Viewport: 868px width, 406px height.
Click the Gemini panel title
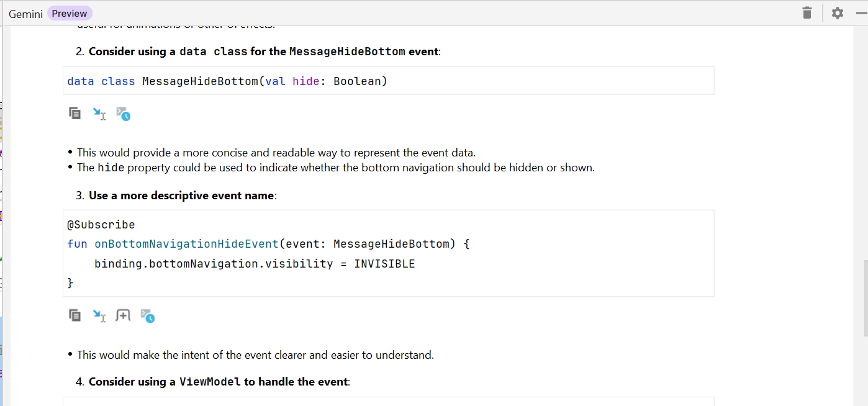25,14
